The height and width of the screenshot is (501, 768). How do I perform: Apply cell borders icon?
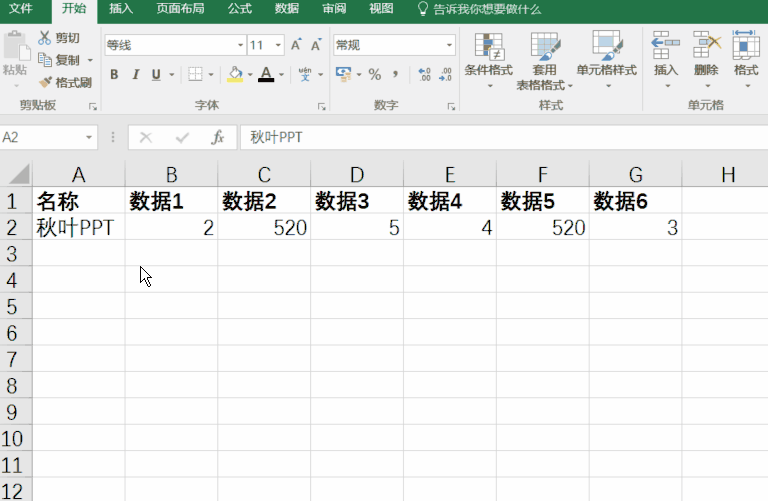point(195,74)
